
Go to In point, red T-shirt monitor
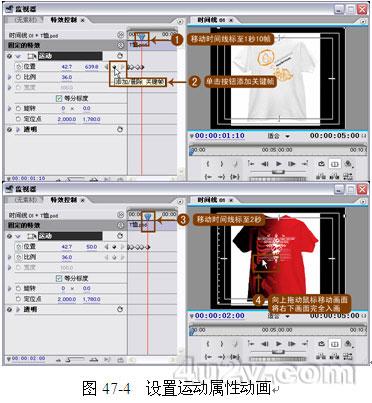(x=208, y=357)
